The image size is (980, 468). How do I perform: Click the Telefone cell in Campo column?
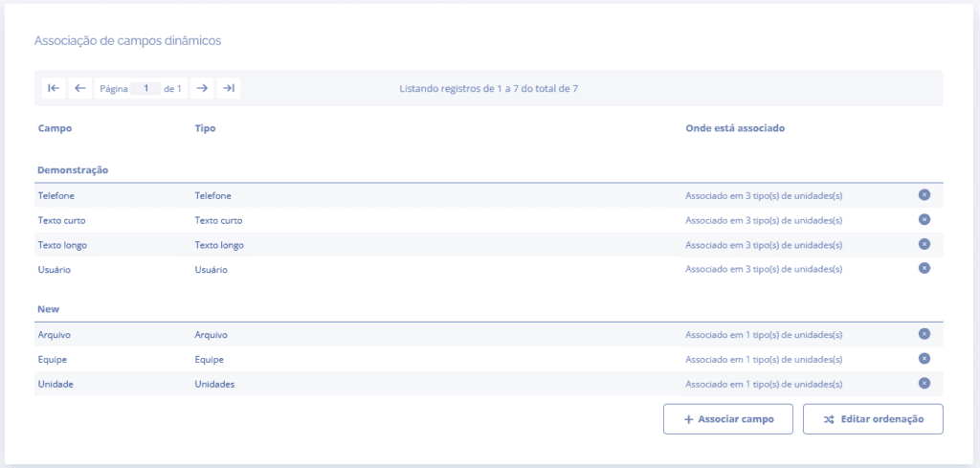56,195
